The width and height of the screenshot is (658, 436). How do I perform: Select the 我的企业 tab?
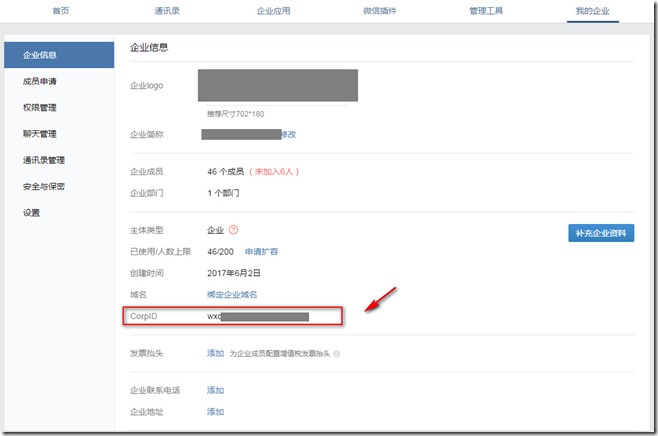[592, 10]
